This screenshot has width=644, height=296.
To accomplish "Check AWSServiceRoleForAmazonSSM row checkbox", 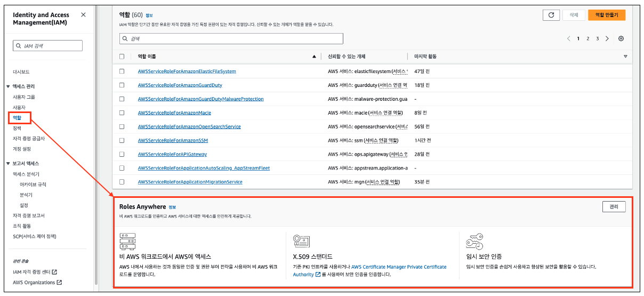I will (122, 140).
